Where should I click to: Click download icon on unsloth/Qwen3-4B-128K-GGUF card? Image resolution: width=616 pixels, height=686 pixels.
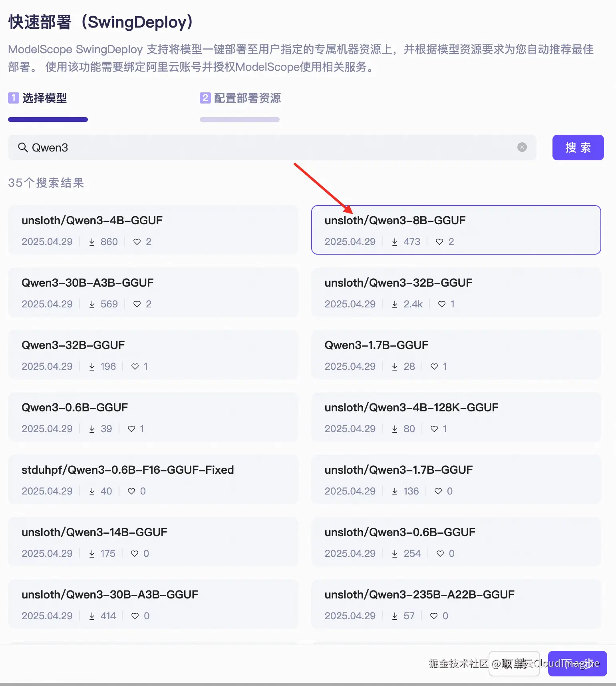coord(395,429)
